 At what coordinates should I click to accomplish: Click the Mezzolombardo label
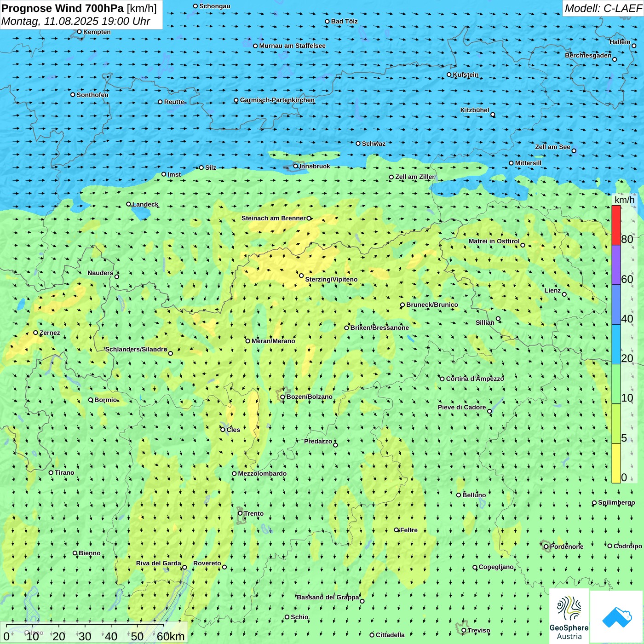pyautogui.click(x=262, y=473)
